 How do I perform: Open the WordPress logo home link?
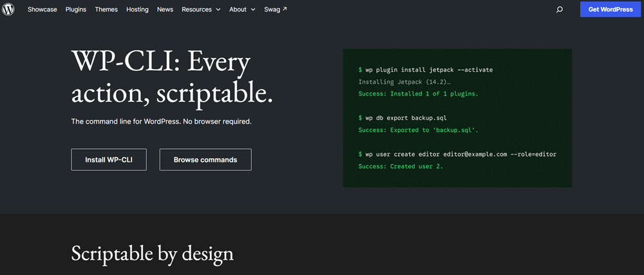pos(8,9)
